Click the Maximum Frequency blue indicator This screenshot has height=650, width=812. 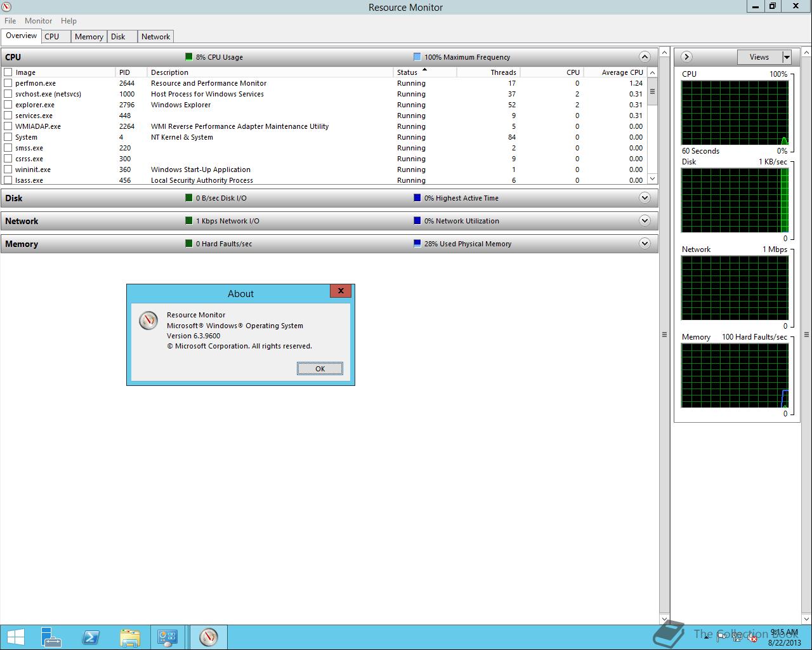(x=417, y=56)
